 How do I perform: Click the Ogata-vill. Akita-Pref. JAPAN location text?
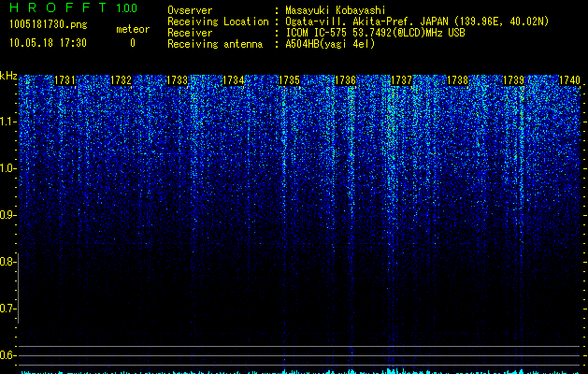[x=417, y=22]
